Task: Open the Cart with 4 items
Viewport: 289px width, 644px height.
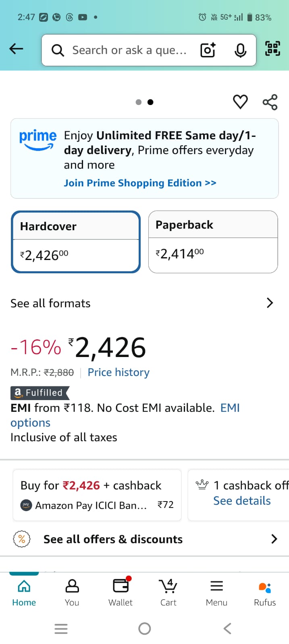Action: 168,592
